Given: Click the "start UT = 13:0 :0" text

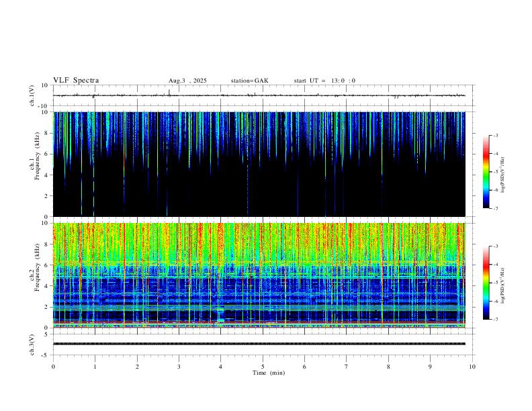Looking at the screenshot, I should [324, 81].
